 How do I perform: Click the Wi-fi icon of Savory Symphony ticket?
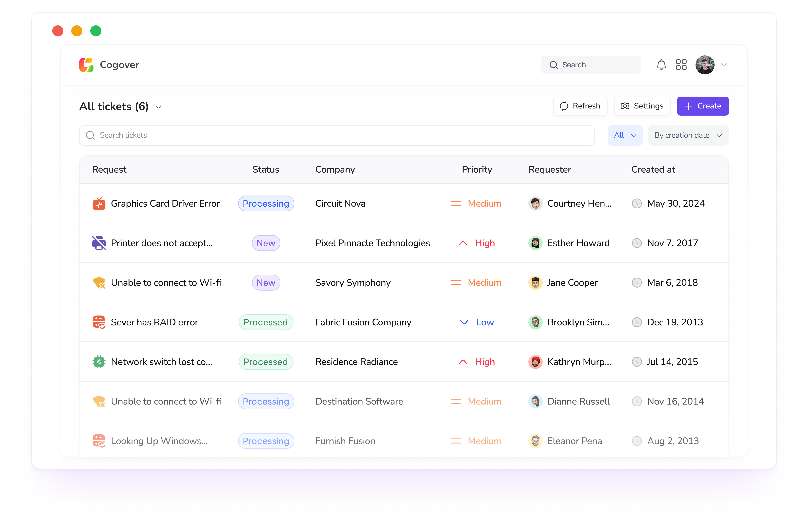(99, 283)
